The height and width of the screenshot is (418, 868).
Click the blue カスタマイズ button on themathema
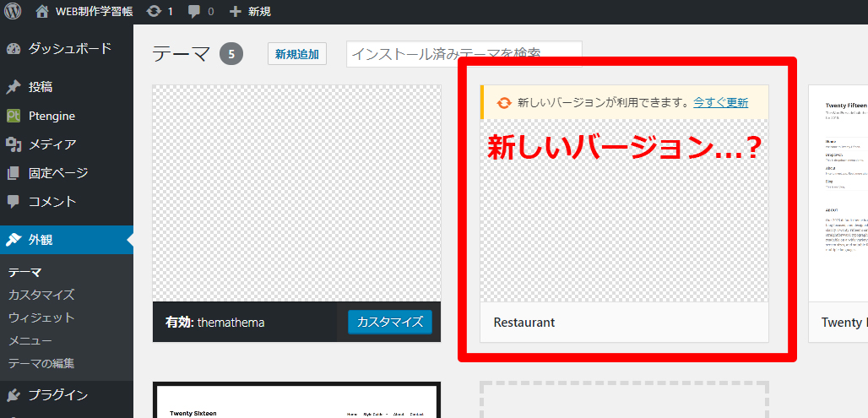click(389, 322)
